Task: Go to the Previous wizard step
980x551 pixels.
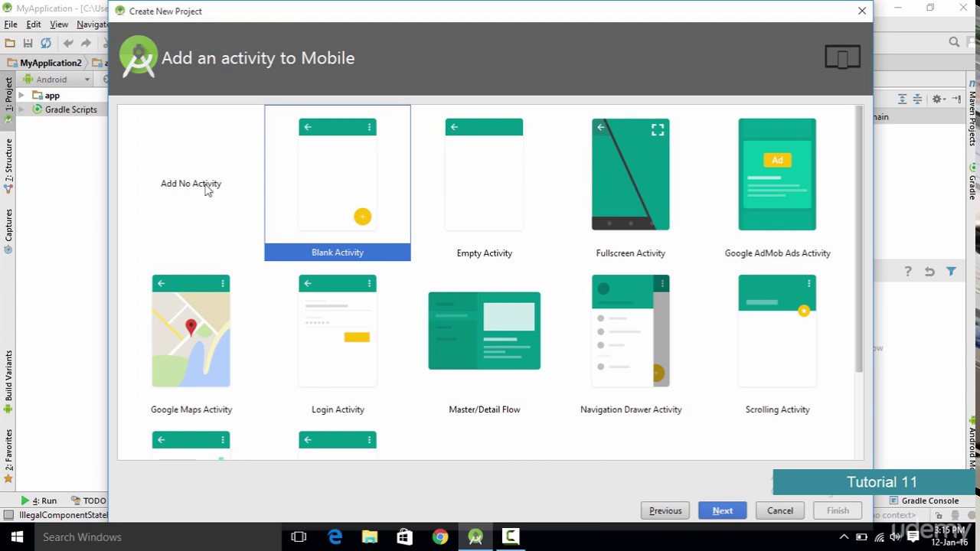Action: (665, 510)
